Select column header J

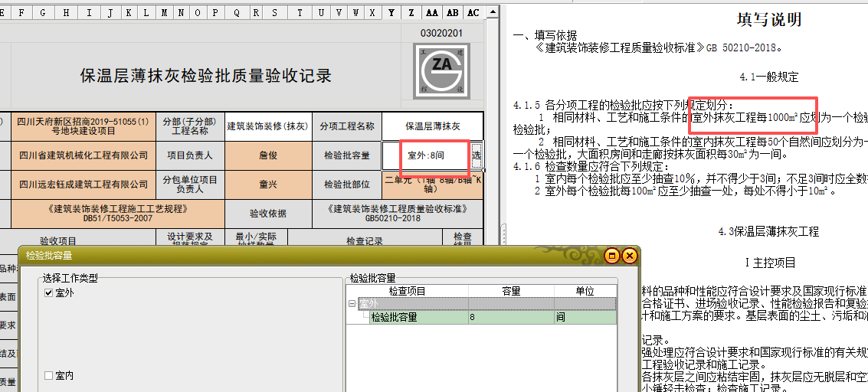tap(110, 12)
